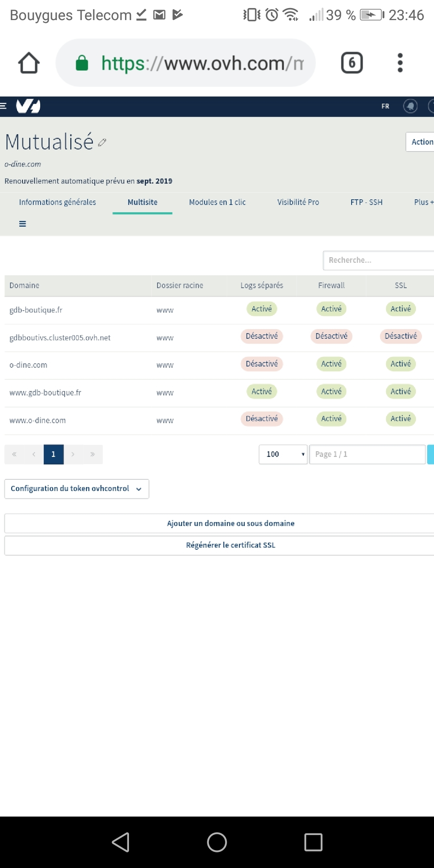Open the notifications bell icon
Viewport: 434px width, 868px height.
(410, 106)
